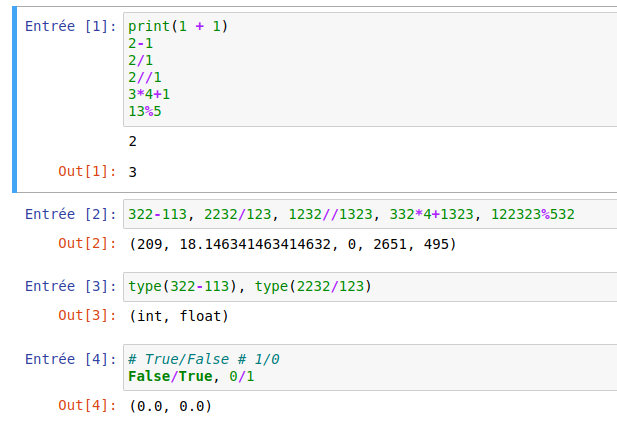Select the Entrée [4] cell prompt

tap(71, 359)
